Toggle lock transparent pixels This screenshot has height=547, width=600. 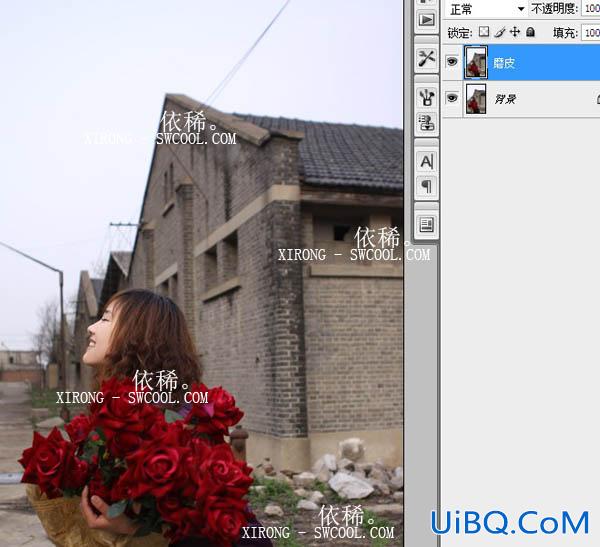pyautogui.click(x=484, y=32)
